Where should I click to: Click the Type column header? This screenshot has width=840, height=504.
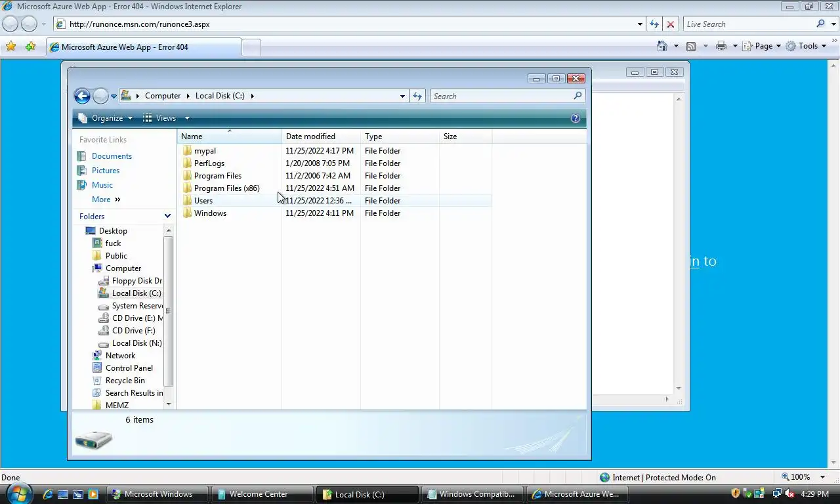click(400, 136)
